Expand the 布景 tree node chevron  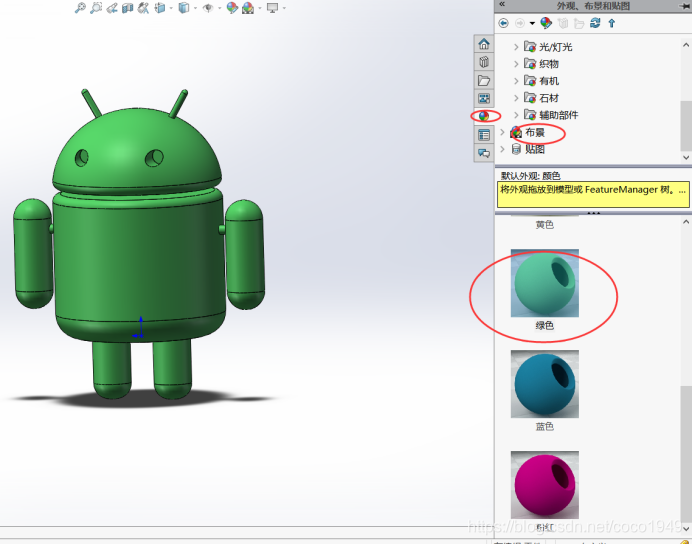click(502, 132)
